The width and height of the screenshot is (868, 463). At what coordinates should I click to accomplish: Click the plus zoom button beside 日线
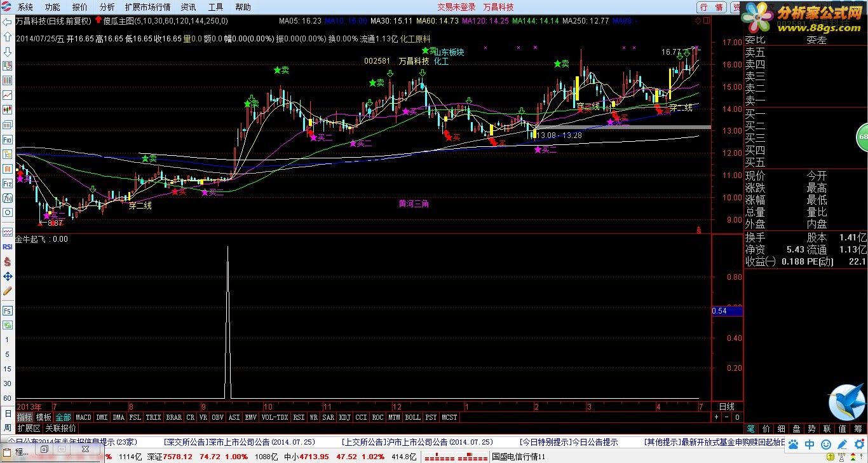[x=716, y=417]
